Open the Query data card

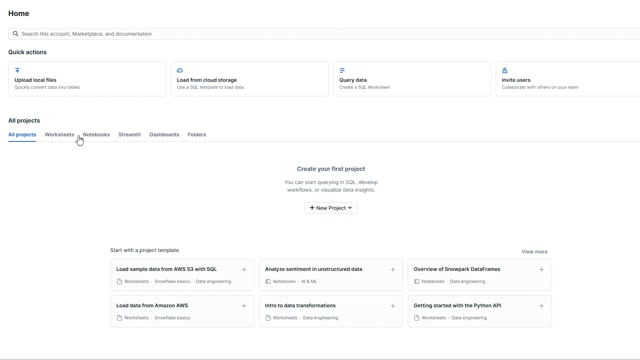tap(412, 79)
